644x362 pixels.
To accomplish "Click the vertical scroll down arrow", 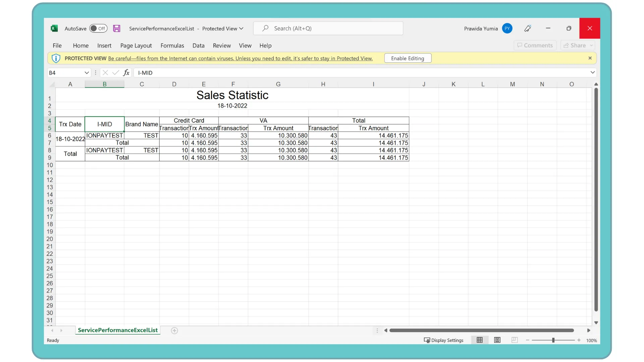I will tap(596, 323).
